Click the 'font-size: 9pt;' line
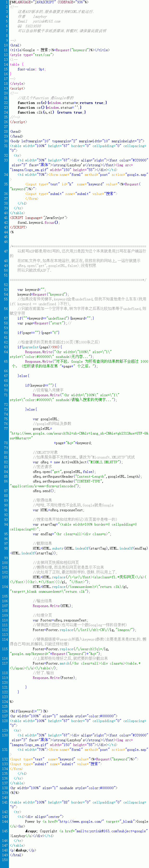 tap(31, 69)
